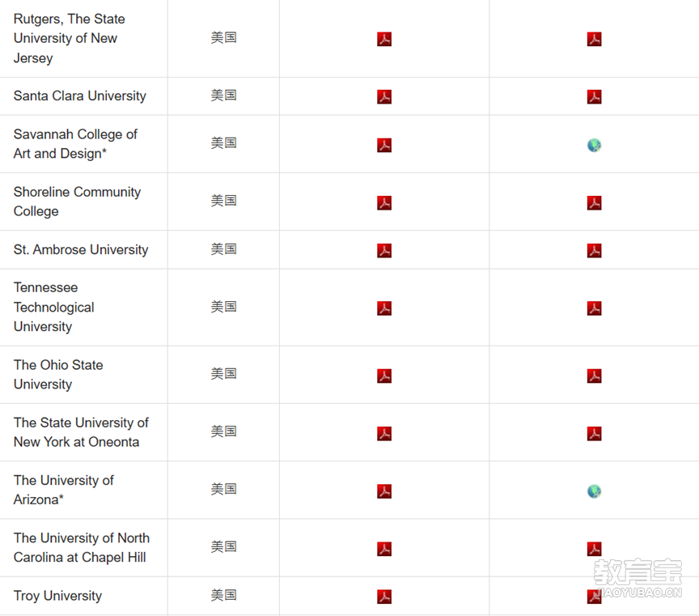699x616 pixels.
Task: Click The Ohio State University name cell
Action: coord(58,375)
